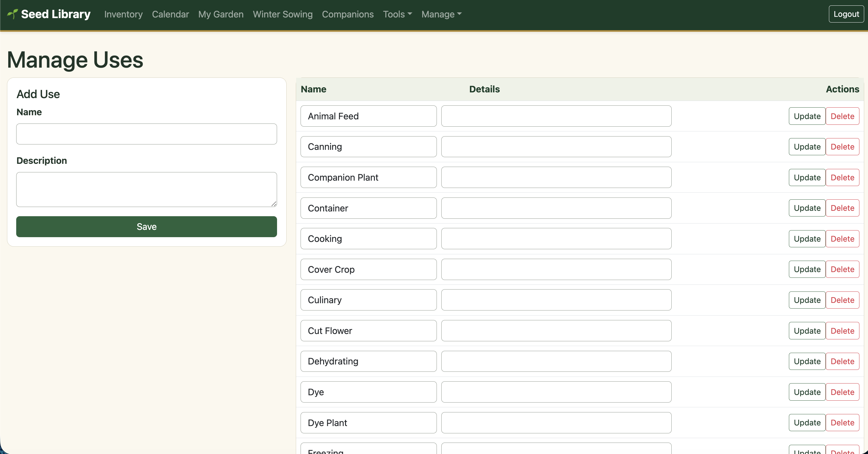Update the Cover Crop use
The width and height of the screenshot is (868, 454).
click(x=807, y=270)
